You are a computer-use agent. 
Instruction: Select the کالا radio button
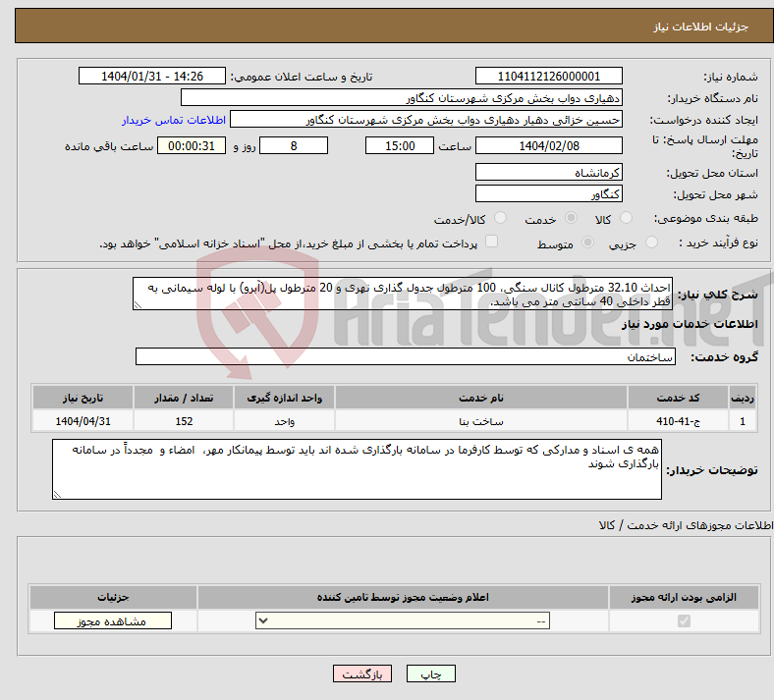(626, 218)
